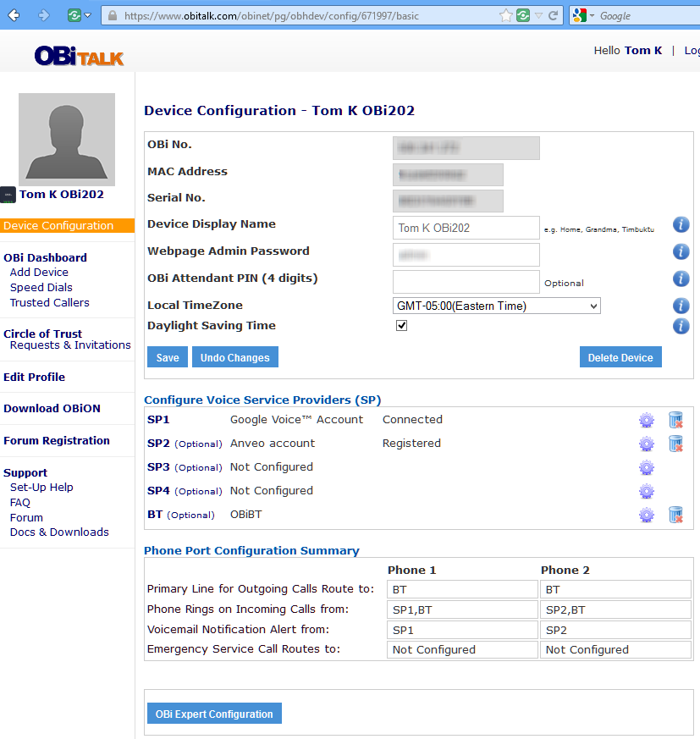Open the Docs & Downloads link

click(59, 532)
